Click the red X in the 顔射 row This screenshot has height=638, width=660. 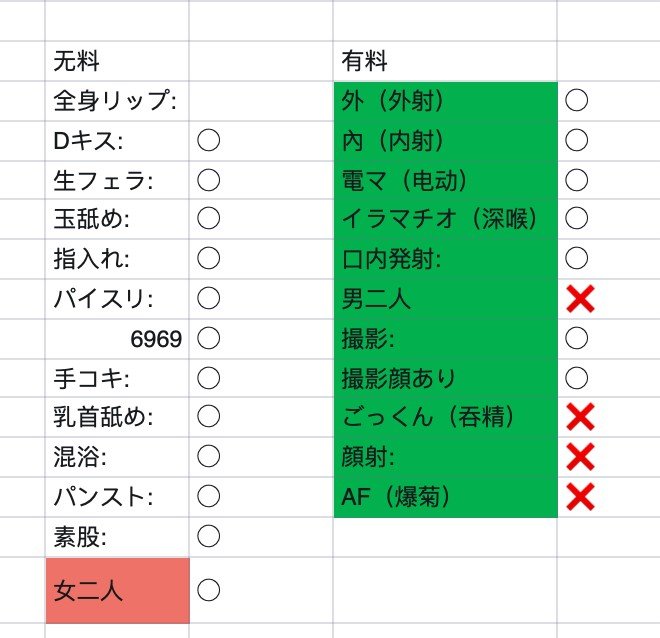point(580,457)
